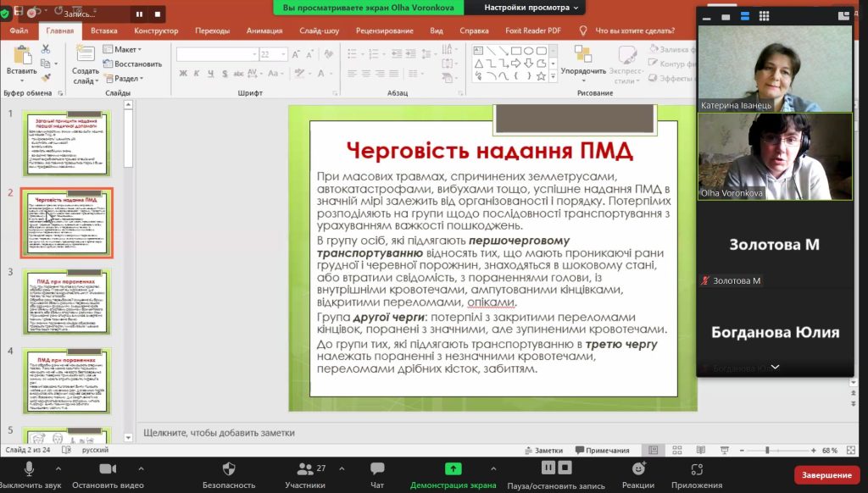
Task: Click the Paste (Вставить) clipboard icon
Action: tap(22, 56)
